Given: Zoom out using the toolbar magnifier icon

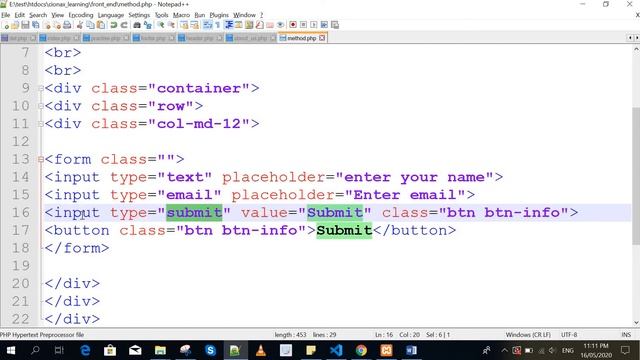Looking at the screenshot, I should (x=171, y=25).
